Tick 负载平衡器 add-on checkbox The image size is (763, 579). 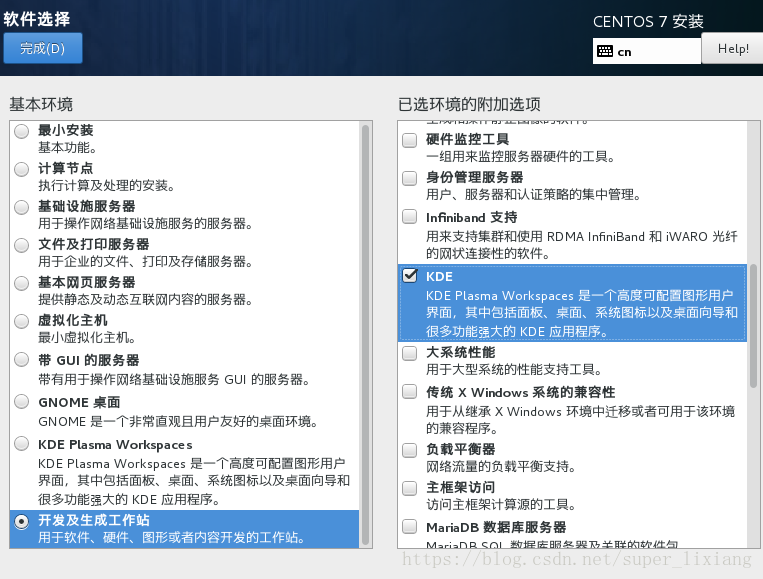click(410, 450)
